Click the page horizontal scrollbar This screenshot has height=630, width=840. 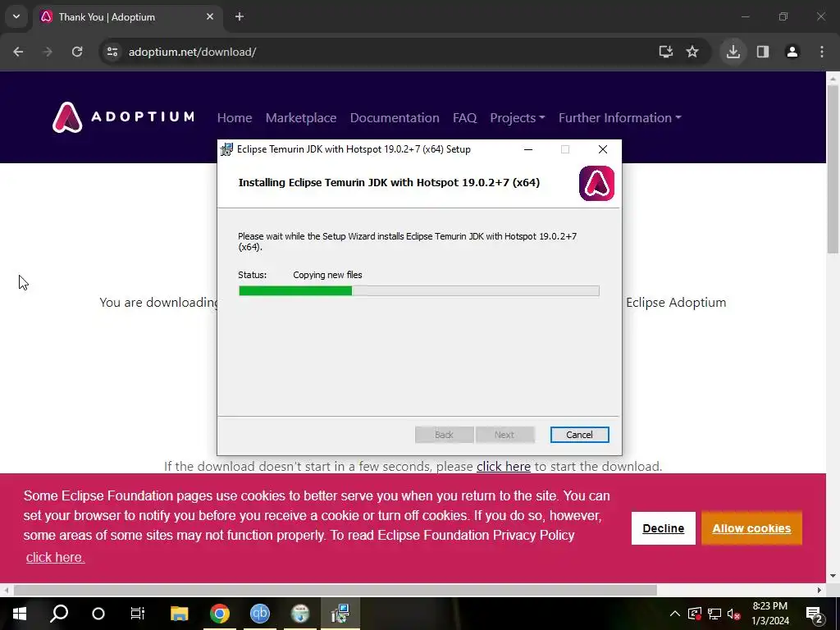point(336,590)
